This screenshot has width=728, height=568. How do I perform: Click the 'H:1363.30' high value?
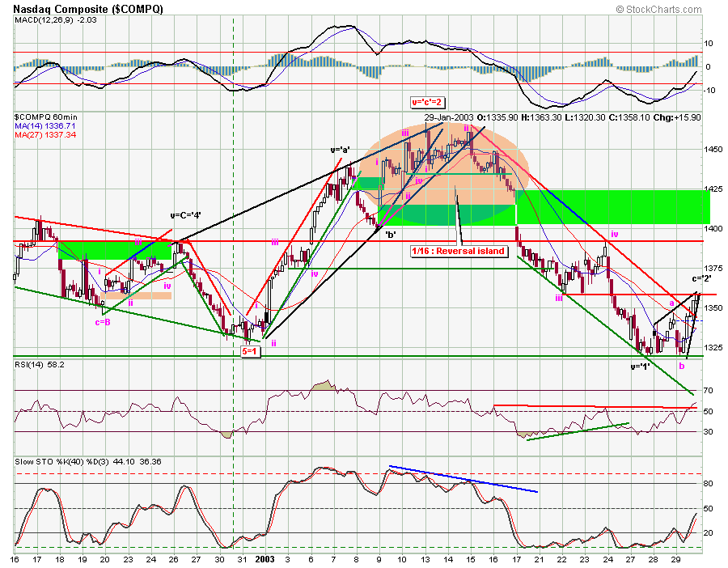541,117
